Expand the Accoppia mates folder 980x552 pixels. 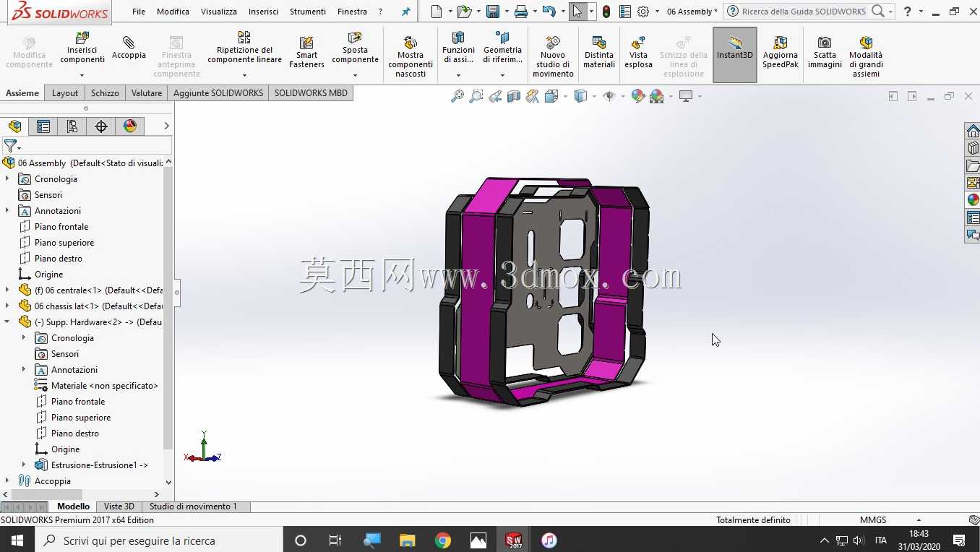(x=7, y=481)
